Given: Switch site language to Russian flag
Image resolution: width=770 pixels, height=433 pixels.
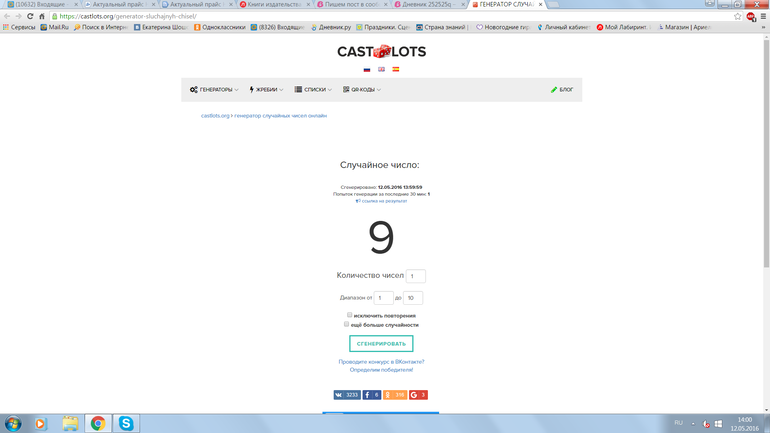Looking at the screenshot, I should coord(367,70).
